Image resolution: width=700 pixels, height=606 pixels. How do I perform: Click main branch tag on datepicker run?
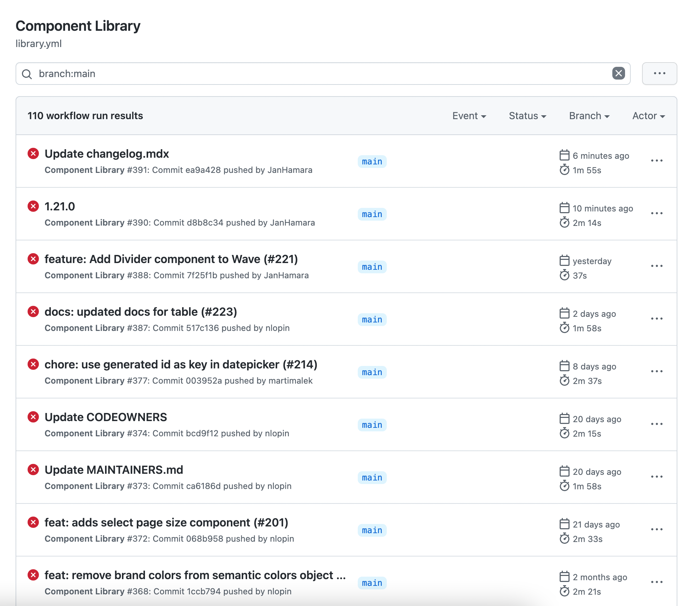(x=372, y=372)
